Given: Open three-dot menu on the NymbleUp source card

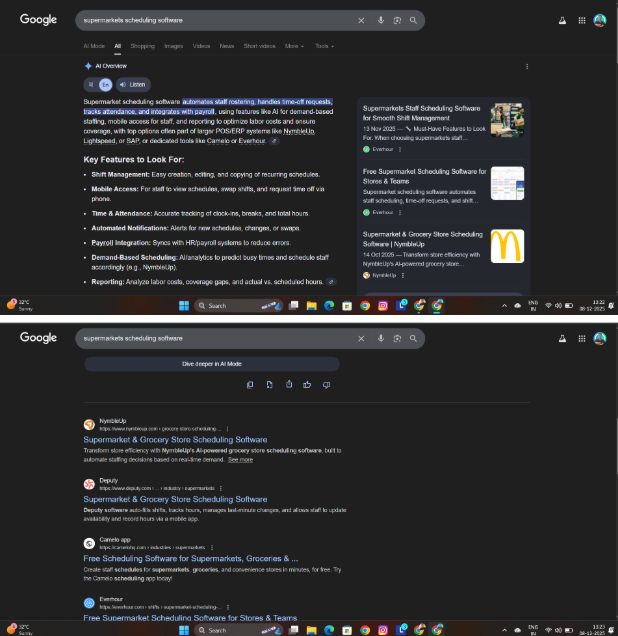Looking at the screenshot, I should [403, 275].
